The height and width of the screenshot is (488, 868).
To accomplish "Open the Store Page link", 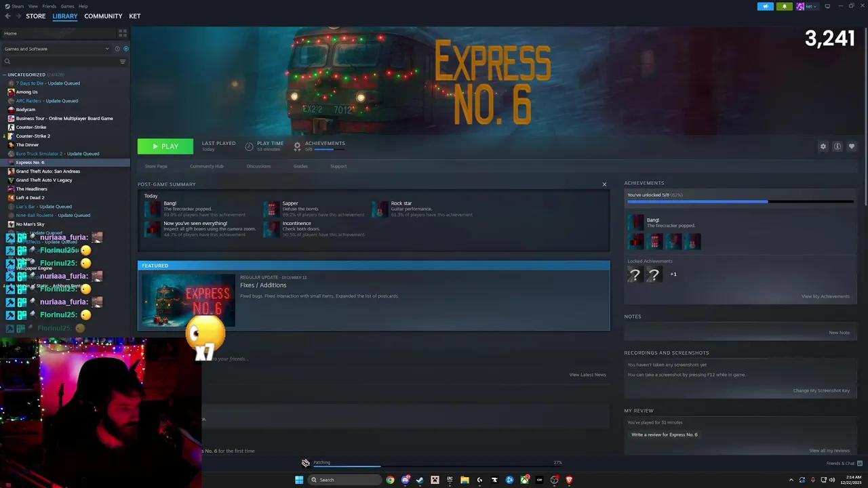I will click(x=156, y=166).
